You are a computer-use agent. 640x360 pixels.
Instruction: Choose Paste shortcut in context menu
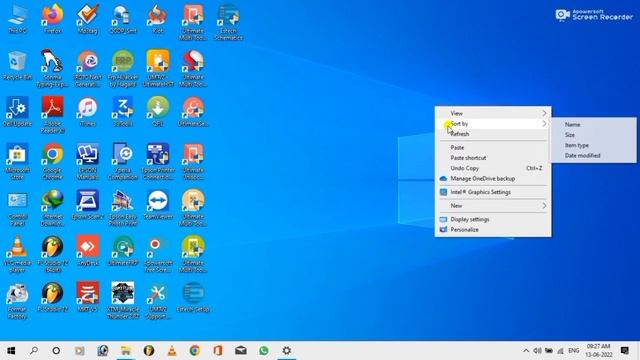point(493,158)
